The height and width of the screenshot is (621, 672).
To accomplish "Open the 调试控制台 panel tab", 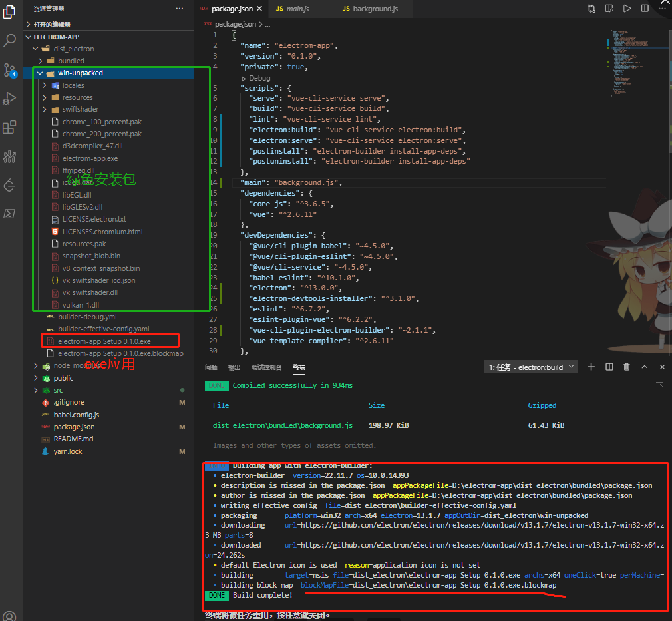I will 267,367.
